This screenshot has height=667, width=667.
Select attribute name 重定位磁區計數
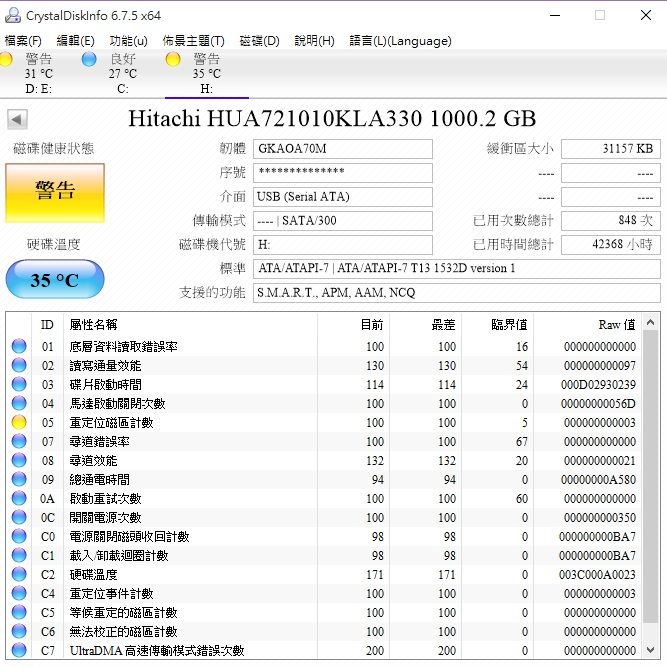point(111,423)
